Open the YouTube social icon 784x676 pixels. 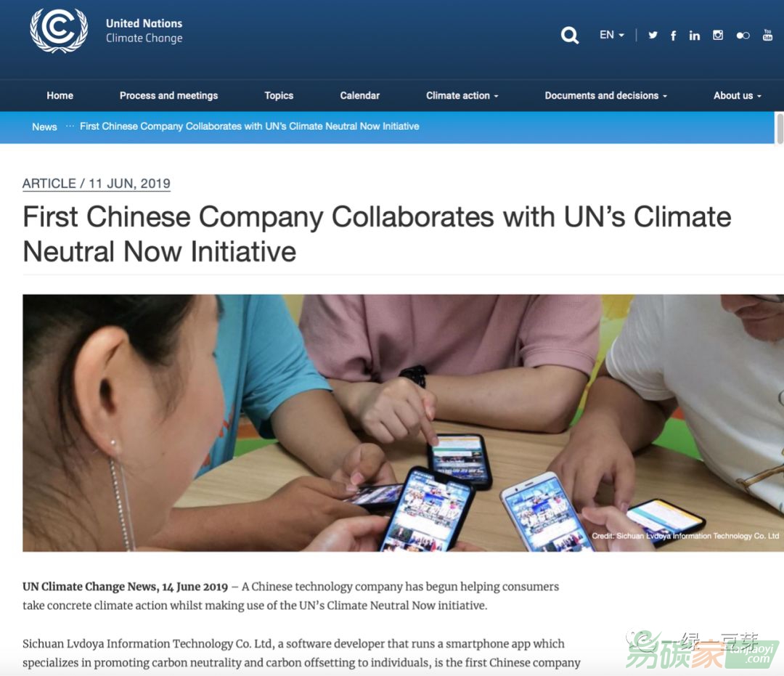[x=767, y=35]
